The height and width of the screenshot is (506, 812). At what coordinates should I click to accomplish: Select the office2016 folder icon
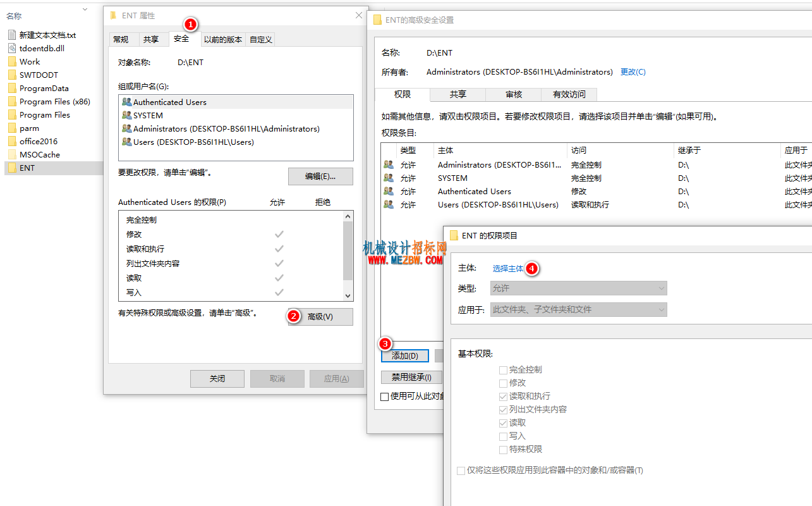coord(12,141)
